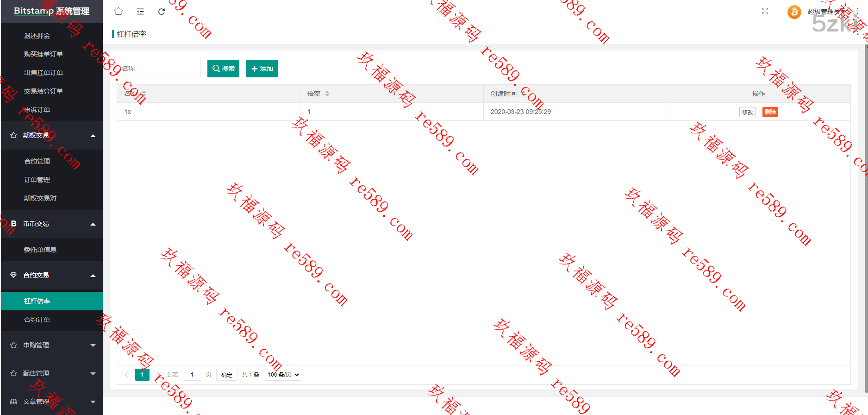Select page 1 in pagination
Viewport: 868px width, 415px height.
[x=142, y=375]
